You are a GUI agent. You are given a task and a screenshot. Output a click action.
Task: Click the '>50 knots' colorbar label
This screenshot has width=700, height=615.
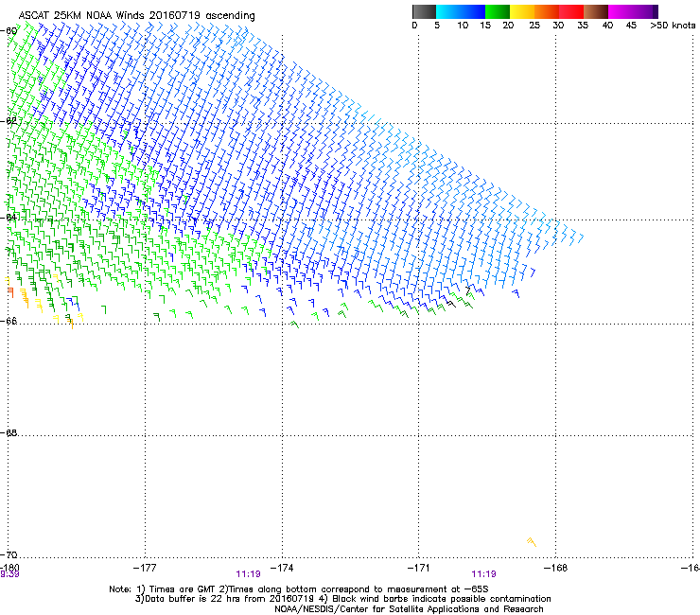(673, 26)
